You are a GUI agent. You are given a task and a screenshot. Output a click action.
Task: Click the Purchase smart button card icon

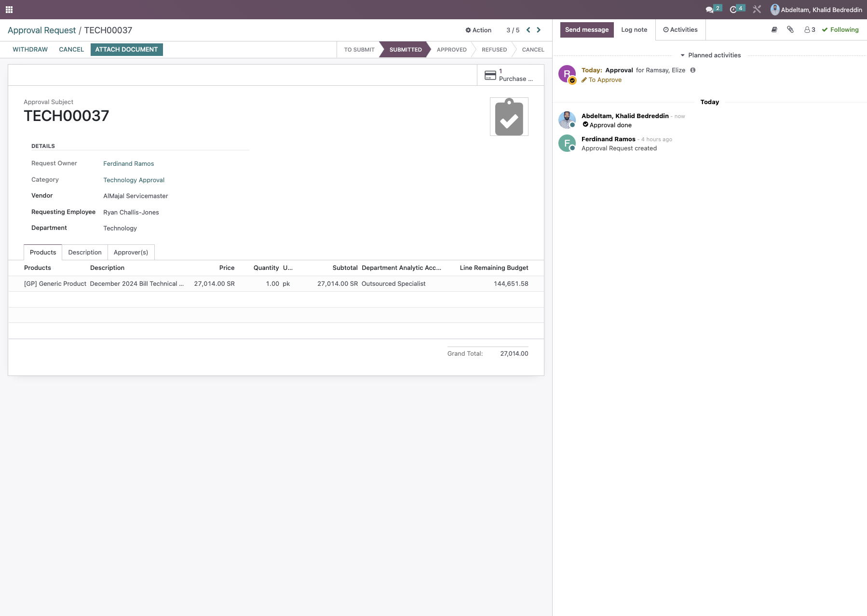[x=490, y=75]
